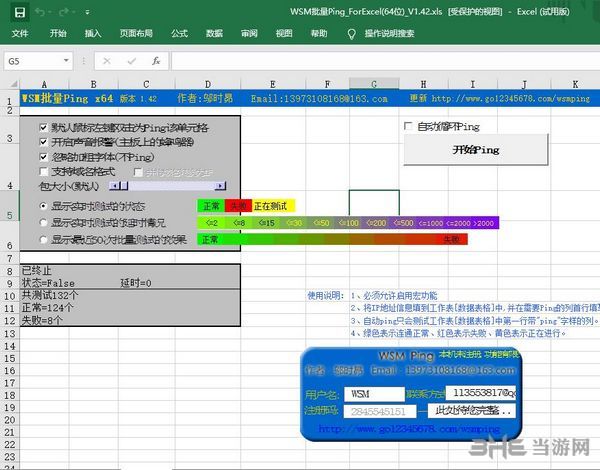The image size is (600, 470).
Task: Open the 公式 tab
Action: (x=179, y=33)
